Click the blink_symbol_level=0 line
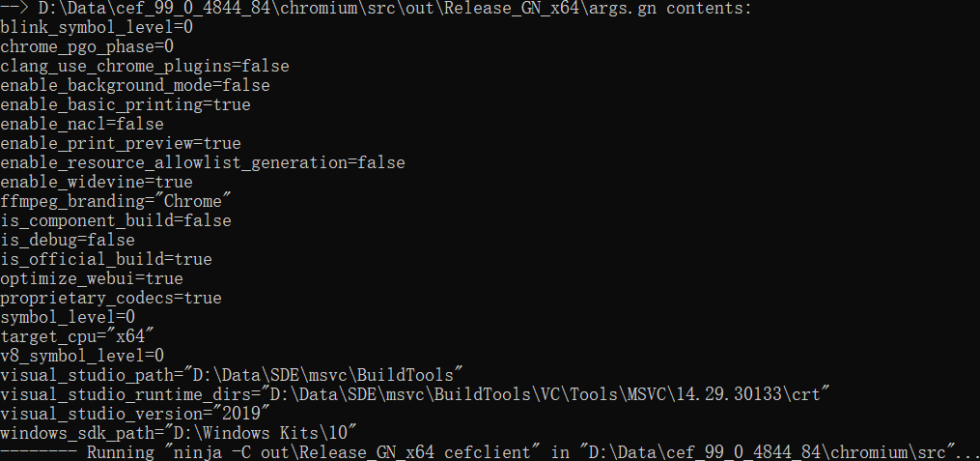The image size is (980, 461). pyautogui.click(x=97, y=27)
